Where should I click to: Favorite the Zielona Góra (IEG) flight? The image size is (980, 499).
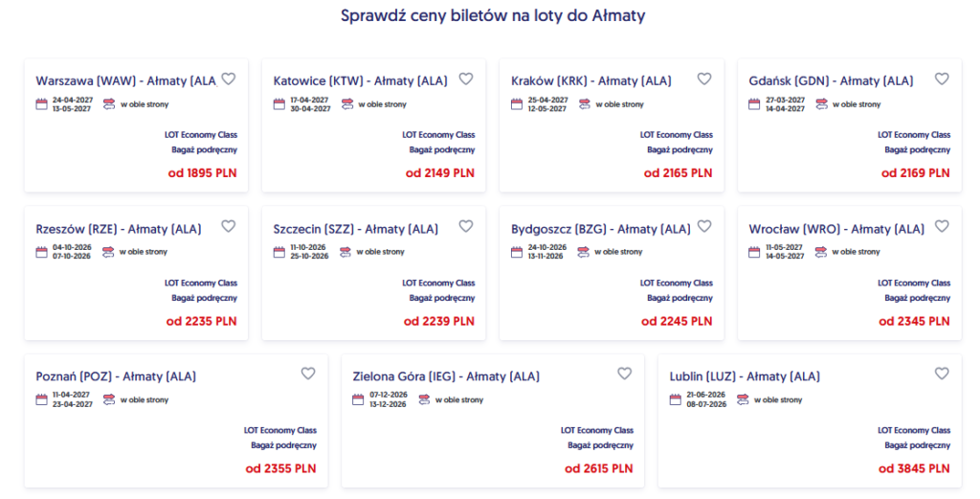point(625,374)
